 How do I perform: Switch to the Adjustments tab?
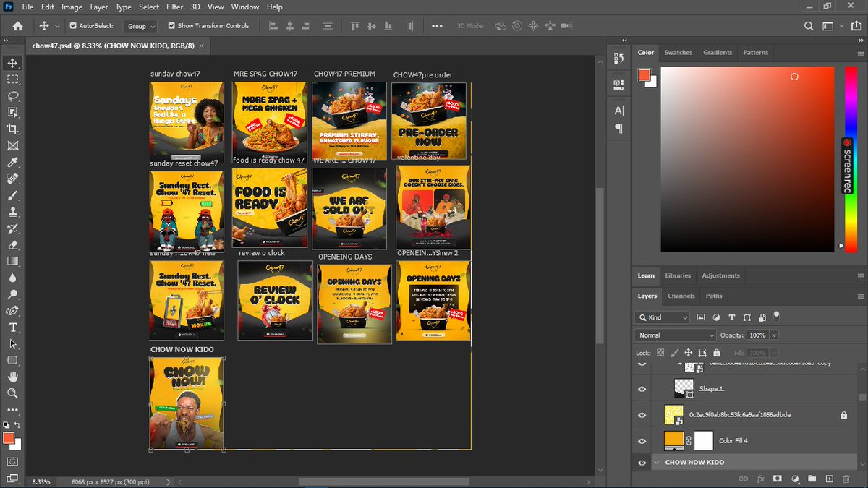[720, 275]
